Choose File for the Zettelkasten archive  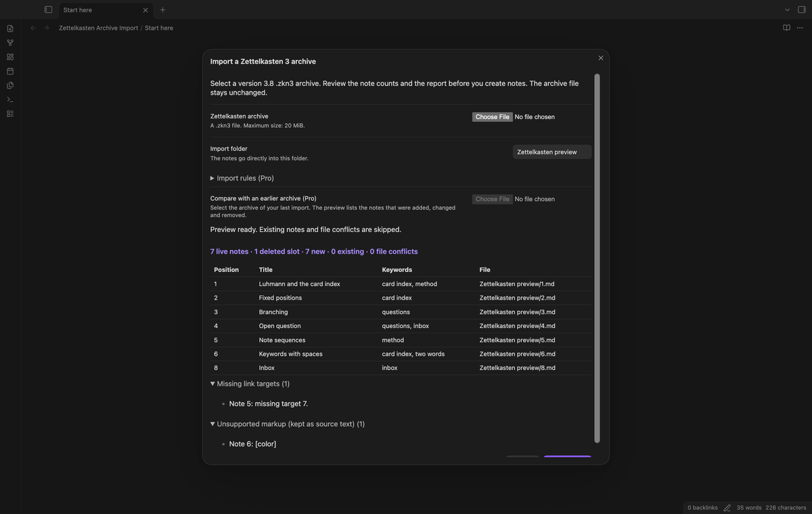point(492,117)
